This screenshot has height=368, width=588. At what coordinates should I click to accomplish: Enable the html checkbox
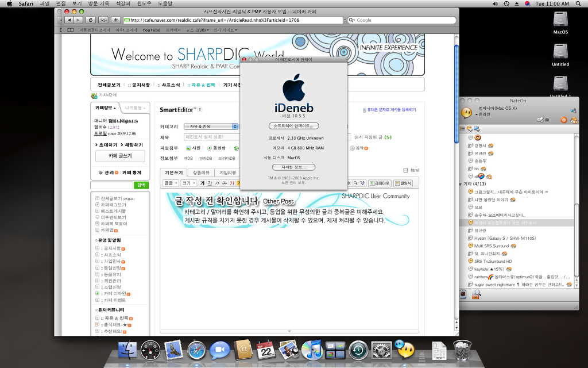[x=405, y=170]
